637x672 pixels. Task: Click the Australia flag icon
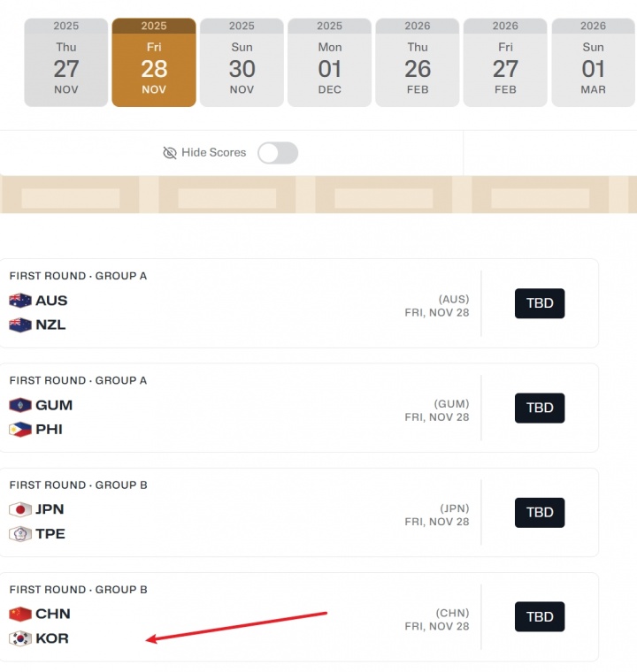pyautogui.click(x=20, y=301)
